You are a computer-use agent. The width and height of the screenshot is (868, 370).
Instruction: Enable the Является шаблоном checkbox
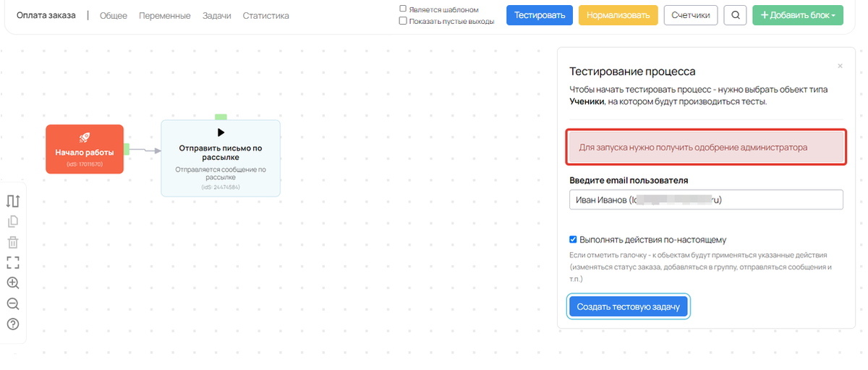(x=403, y=9)
